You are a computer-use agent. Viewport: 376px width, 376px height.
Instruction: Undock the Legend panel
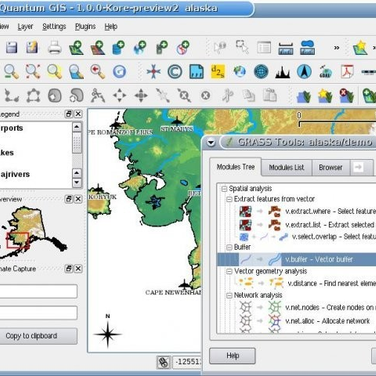[x=69, y=114]
